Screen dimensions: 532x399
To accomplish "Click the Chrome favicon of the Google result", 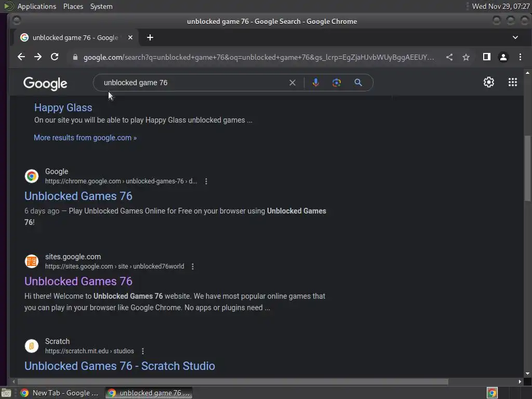I will [x=32, y=176].
